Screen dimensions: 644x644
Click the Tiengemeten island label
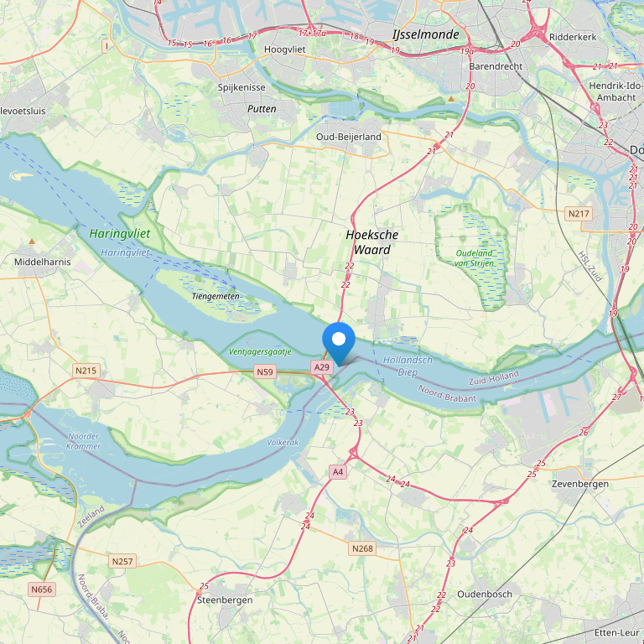pyautogui.click(x=216, y=296)
